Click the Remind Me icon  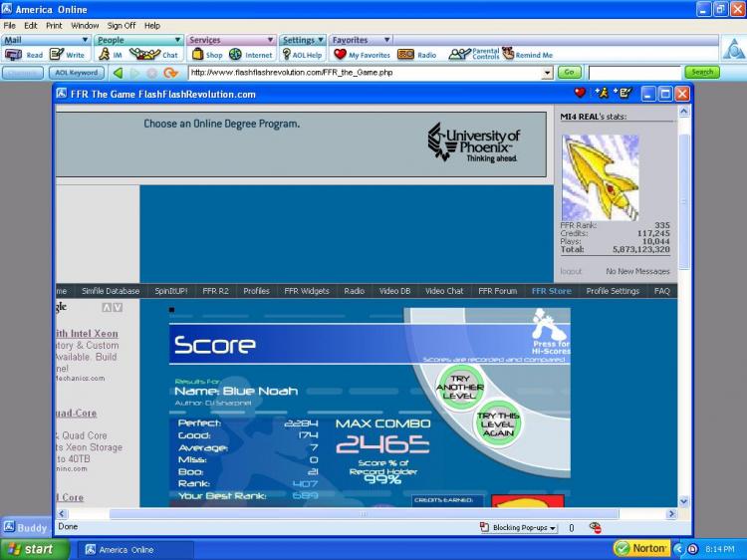(508, 54)
